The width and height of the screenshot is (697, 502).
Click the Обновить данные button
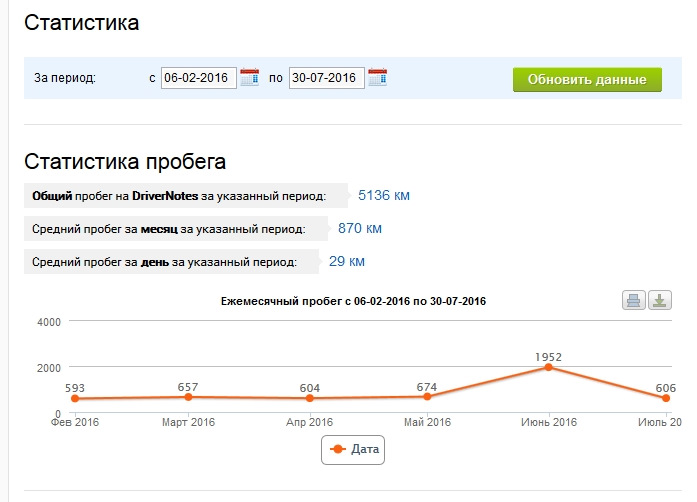587,80
